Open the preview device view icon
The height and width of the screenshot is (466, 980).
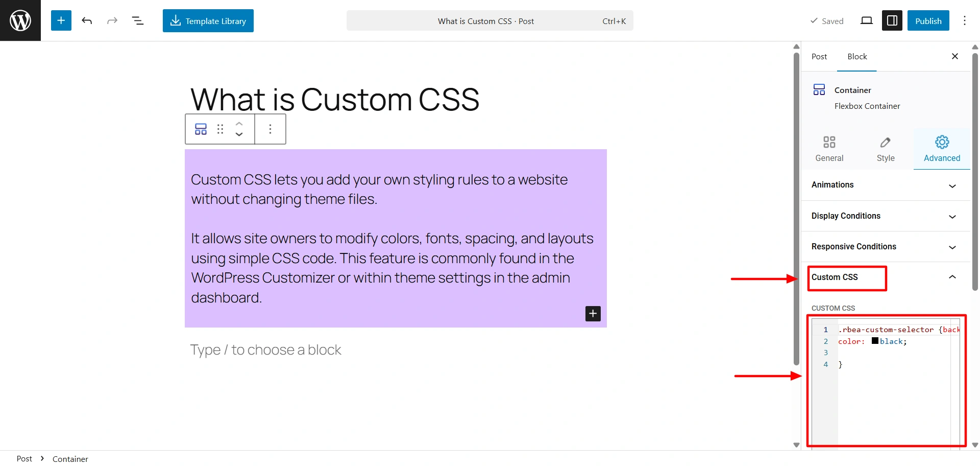(867, 20)
